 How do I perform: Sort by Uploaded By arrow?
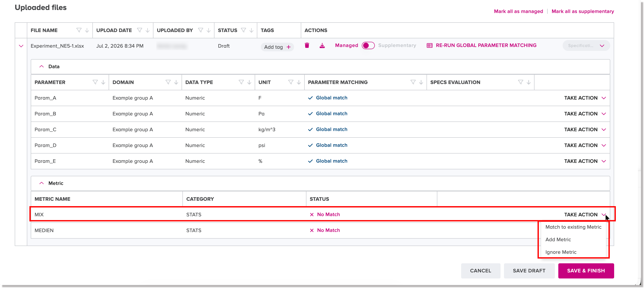[209, 30]
